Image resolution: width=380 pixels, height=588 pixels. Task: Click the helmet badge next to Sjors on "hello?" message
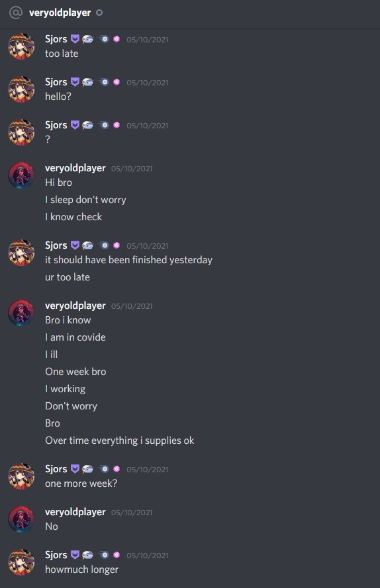point(87,82)
